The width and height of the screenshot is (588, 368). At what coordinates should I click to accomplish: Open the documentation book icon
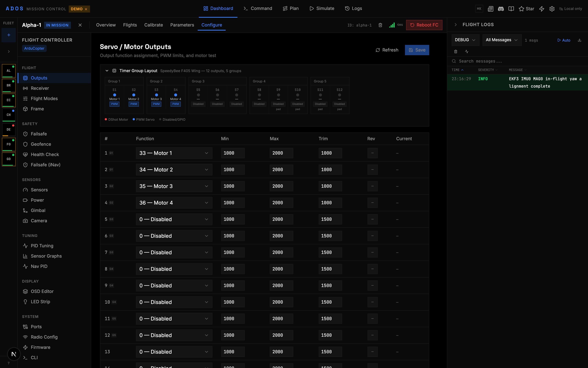[511, 9]
